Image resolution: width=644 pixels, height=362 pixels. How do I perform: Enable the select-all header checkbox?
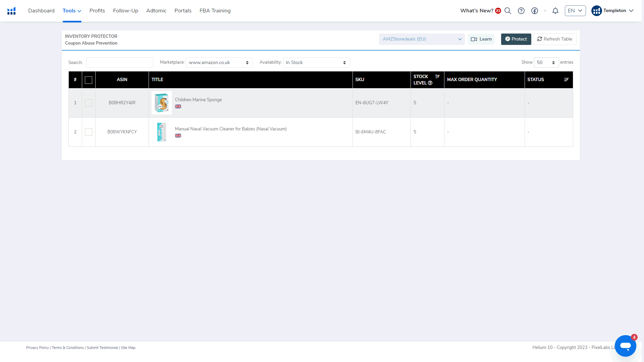[89, 79]
